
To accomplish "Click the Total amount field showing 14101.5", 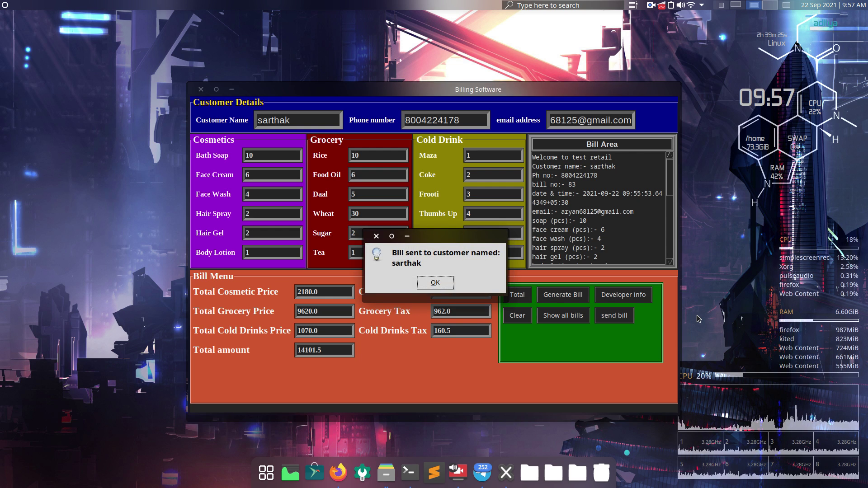I will pyautogui.click(x=325, y=350).
